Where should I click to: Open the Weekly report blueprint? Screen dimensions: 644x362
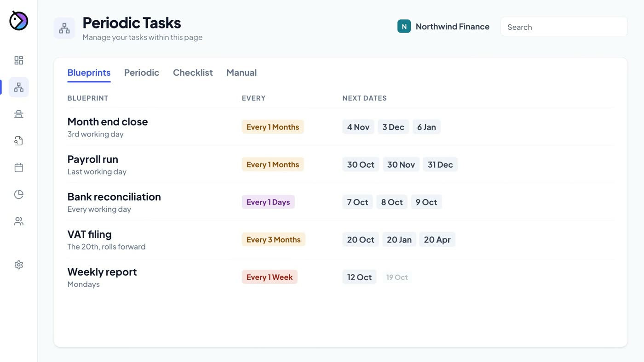tap(102, 272)
